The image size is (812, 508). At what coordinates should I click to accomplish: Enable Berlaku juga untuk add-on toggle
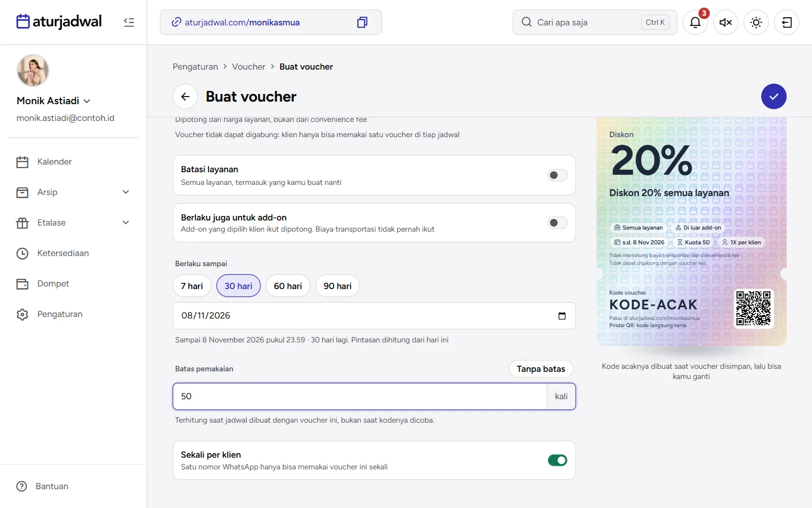point(557,223)
